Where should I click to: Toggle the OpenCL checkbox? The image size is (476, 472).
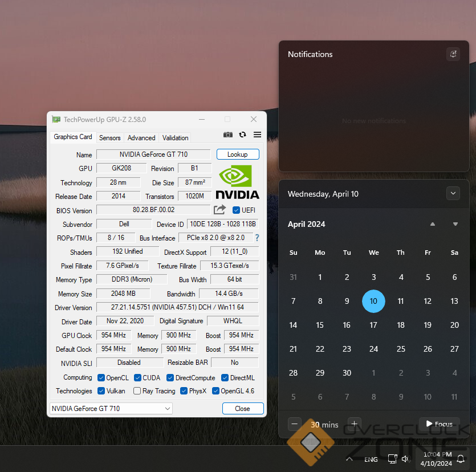coord(101,377)
